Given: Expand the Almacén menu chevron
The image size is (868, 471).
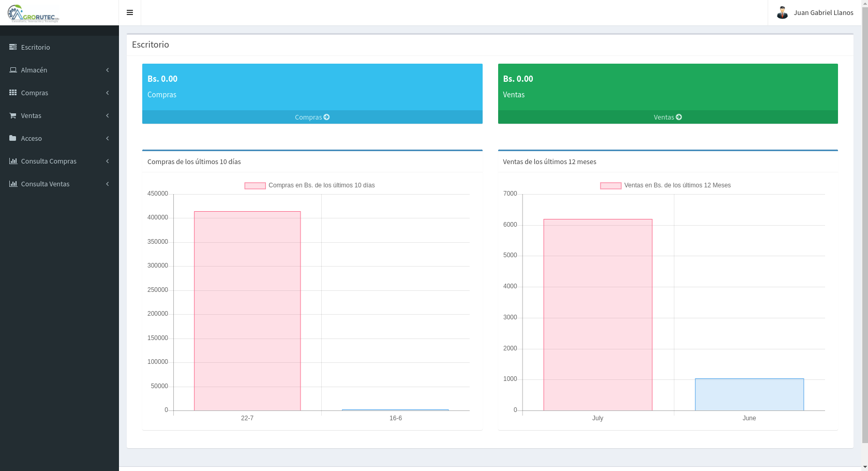Looking at the screenshot, I should pos(107,70).
